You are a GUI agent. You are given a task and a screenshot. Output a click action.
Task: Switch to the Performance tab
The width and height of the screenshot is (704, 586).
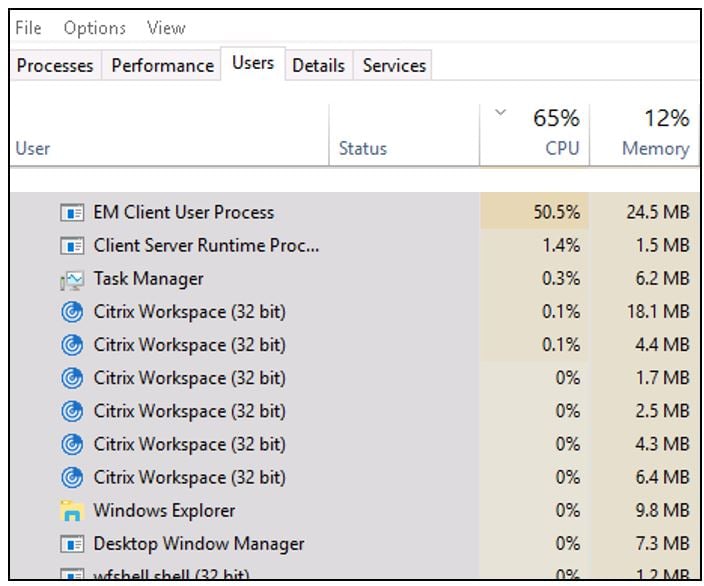click(162, 66)
